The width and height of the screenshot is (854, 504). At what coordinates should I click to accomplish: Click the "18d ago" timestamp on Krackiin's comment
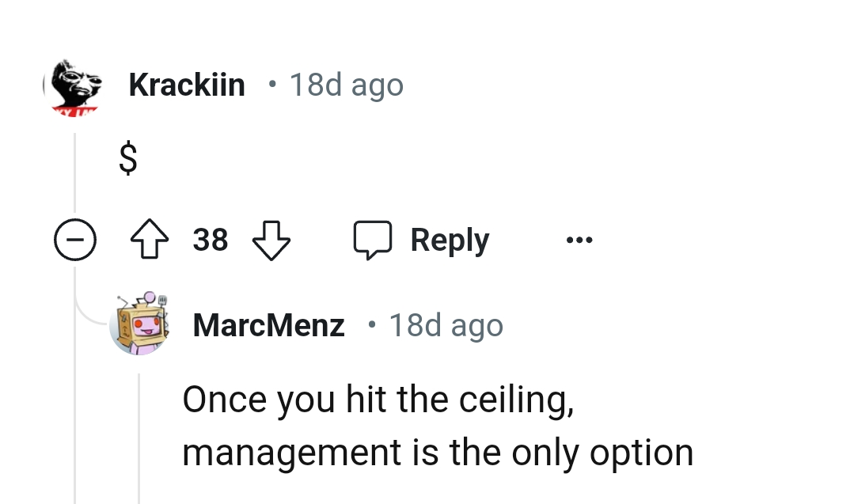(x=347, y=85)
